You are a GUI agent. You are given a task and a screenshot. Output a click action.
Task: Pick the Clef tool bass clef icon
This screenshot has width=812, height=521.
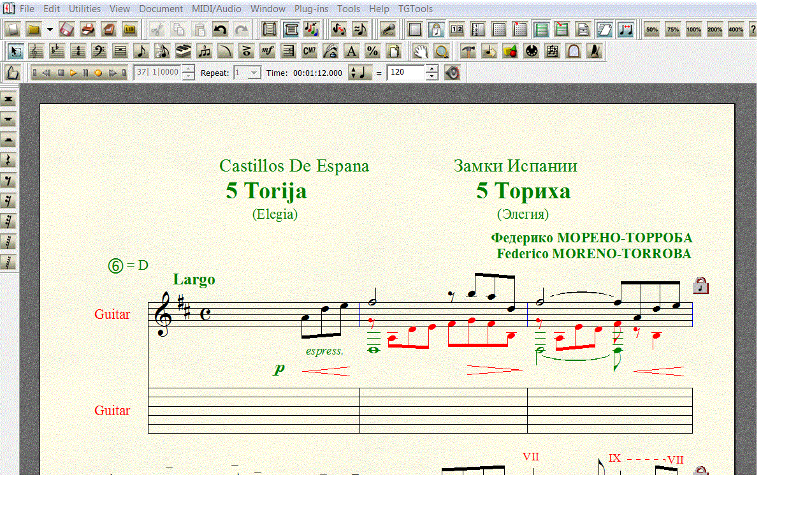point(99,52)
